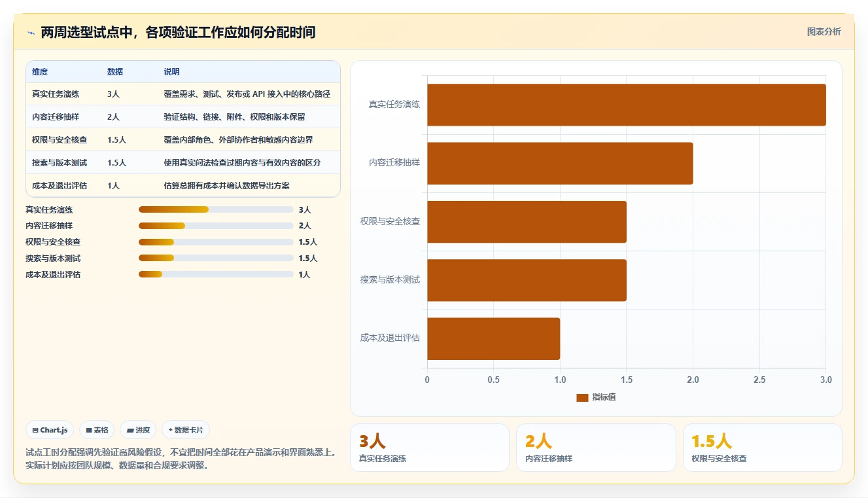868x498 pixels.
Task: Click description 使用真实问法检查过期内容与有效内容的区分
Action: pyautogui.click(x=242, y=162)
